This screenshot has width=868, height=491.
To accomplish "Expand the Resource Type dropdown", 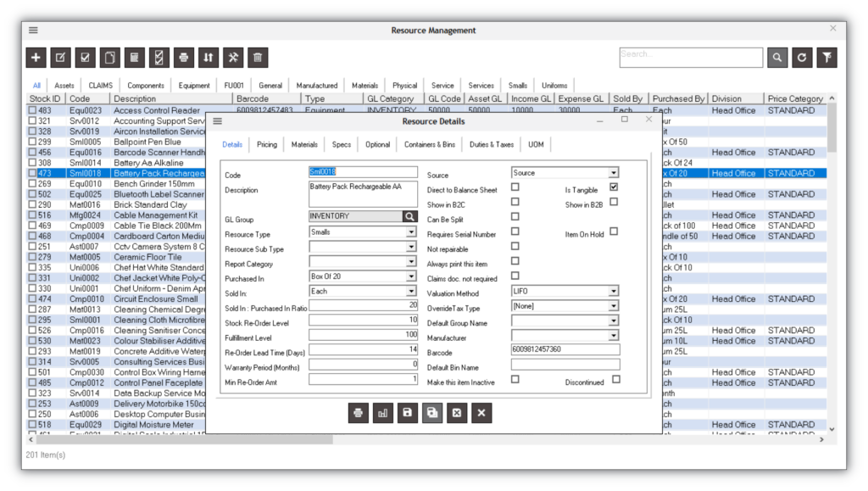I will [411, 232].
